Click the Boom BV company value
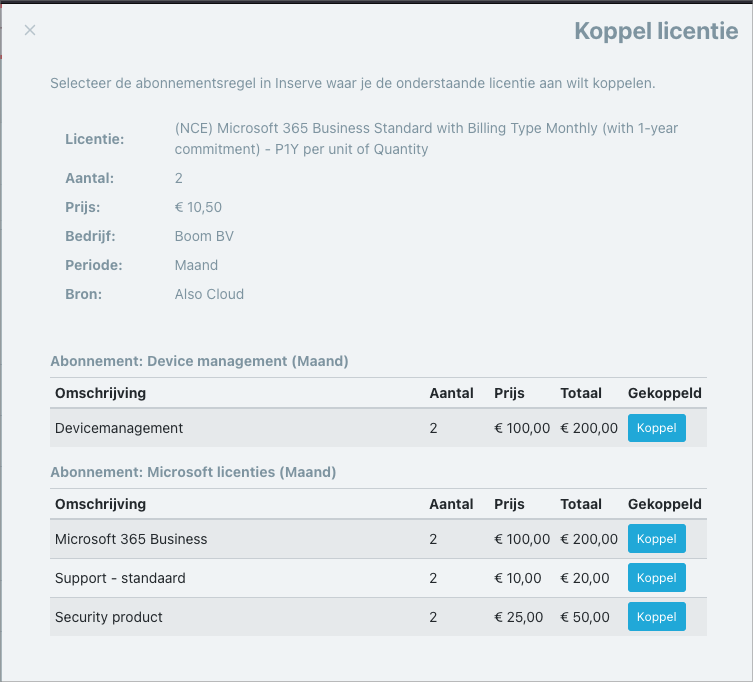This screenshot has height=682, width=753. tap(204, 236)
